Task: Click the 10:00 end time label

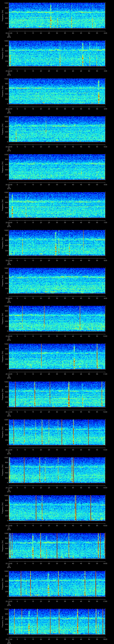Action: point(105,336)
